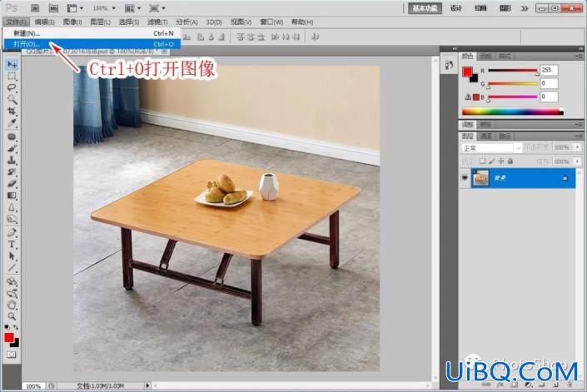587x392 pixels.
Task: Select the Brush tool
Action: point(12,148)
